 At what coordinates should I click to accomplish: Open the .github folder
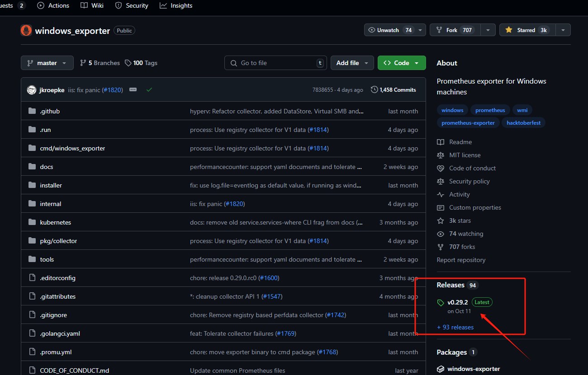pyautogui.click(x=50, y=111)
